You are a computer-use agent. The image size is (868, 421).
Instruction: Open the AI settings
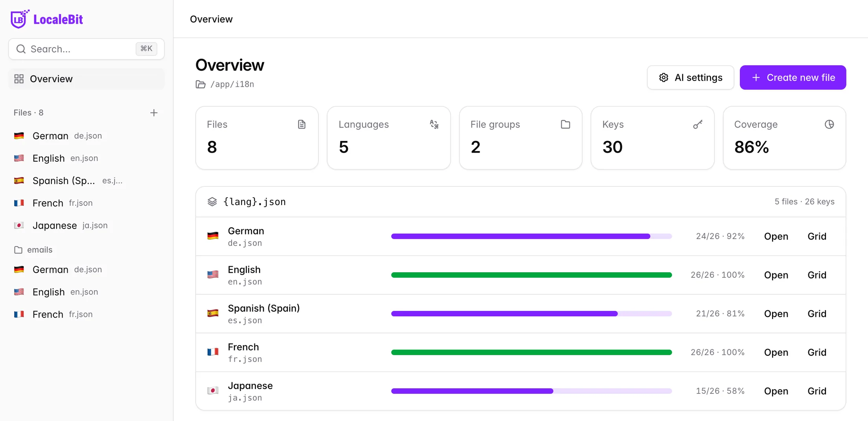tap(690, 78)
